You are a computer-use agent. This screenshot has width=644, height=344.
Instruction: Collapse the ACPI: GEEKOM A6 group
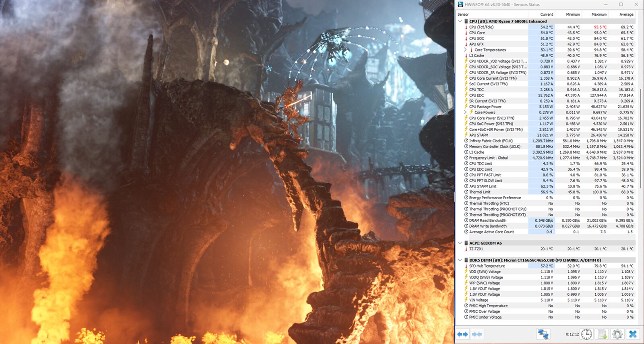click(460, 243)
